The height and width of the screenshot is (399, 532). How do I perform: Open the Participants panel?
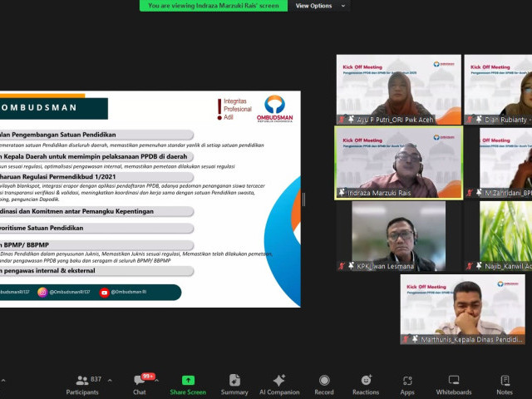[x=82, y=384]
